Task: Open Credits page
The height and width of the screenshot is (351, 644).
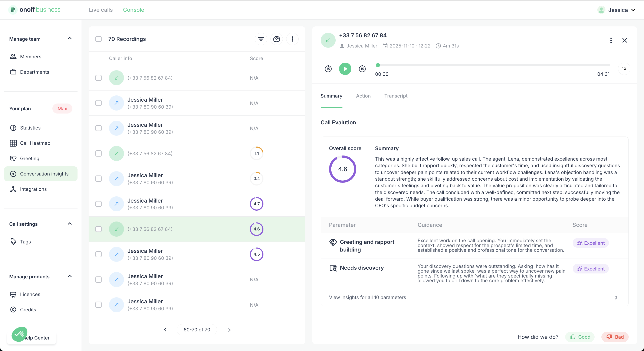Action: pos(40,309)
